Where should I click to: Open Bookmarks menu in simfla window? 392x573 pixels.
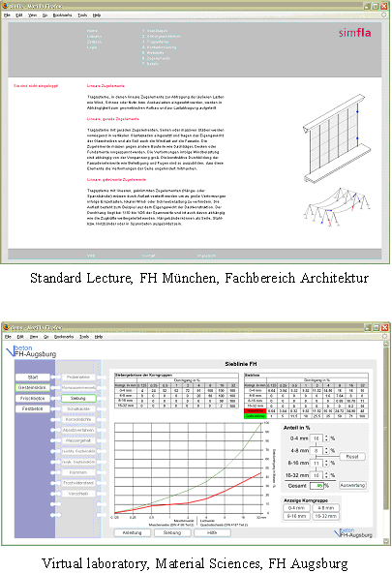tap(63, 15)
